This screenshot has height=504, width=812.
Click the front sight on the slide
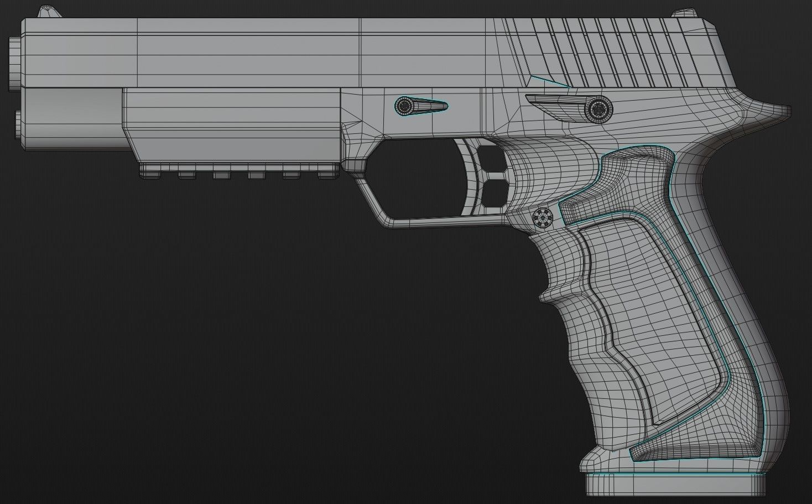point(50,11)
